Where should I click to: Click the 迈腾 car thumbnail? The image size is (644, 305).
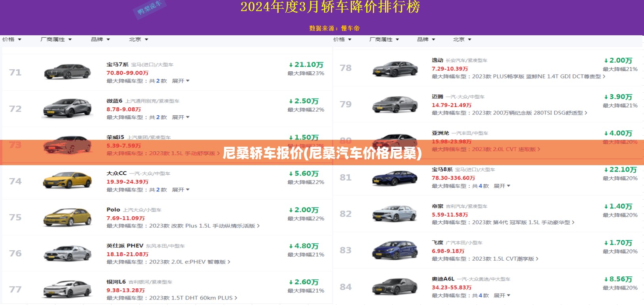[x=395, y=105]
